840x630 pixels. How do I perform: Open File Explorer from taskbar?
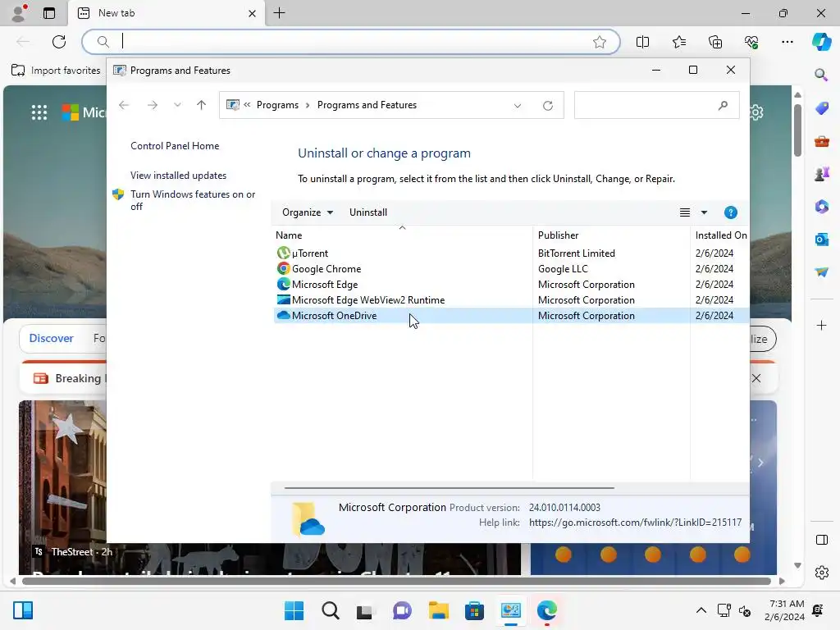pos(438,610)
